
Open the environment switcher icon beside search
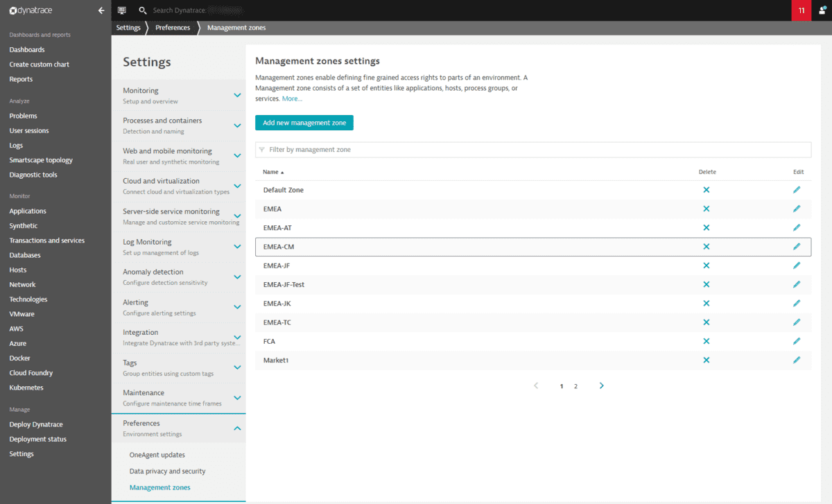(x=122, y=10)
